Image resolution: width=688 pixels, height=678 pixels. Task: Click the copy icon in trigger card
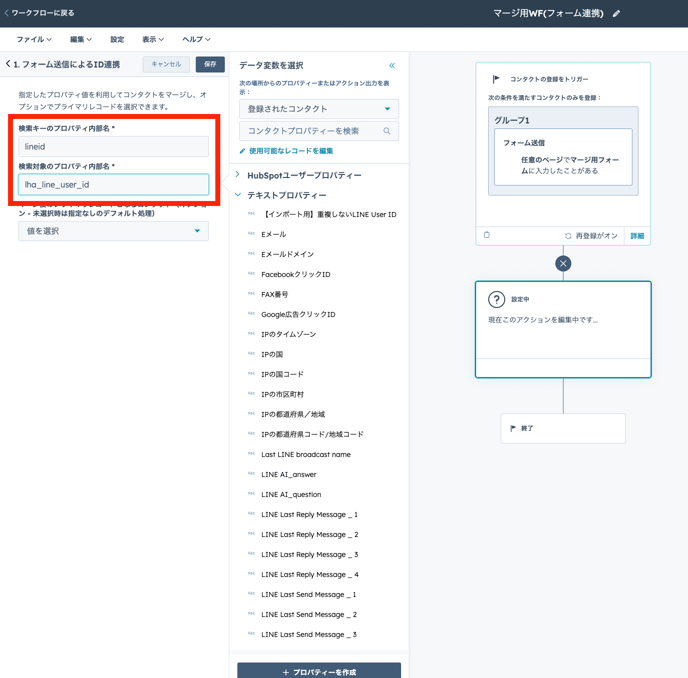[x=487, y=236]
